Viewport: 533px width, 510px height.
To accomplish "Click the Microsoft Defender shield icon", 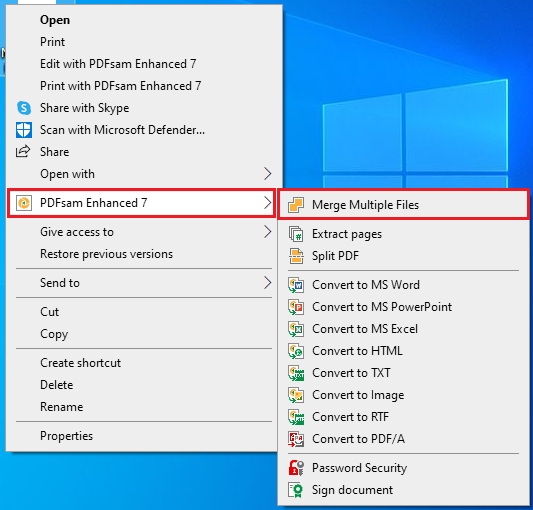I will (x=24, y=130).
